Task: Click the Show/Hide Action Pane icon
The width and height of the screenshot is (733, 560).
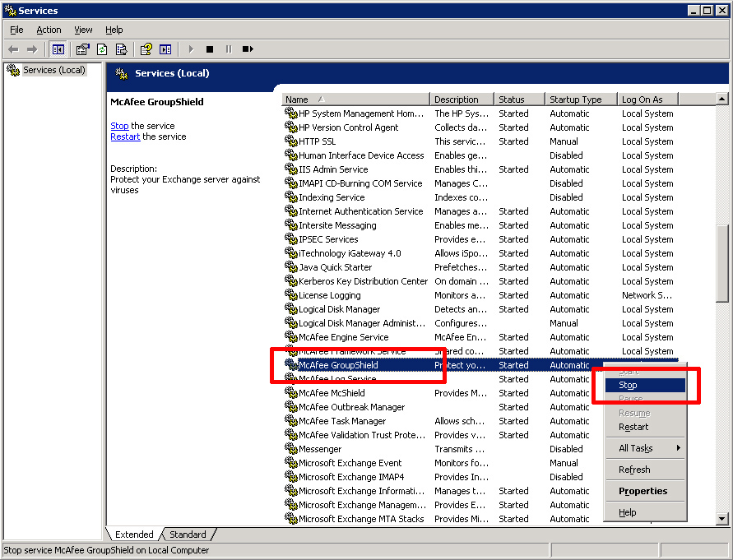Action: click(x=165, y=49)
